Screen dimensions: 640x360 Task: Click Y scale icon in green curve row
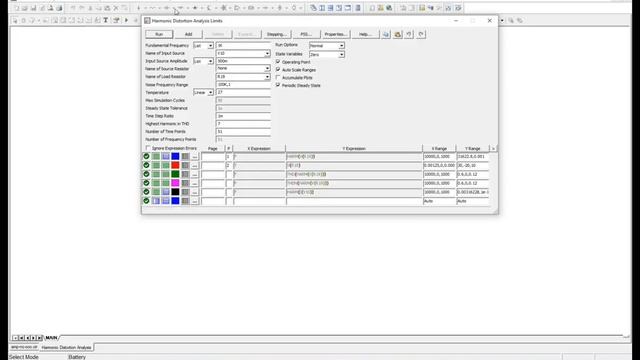point(166,174)
